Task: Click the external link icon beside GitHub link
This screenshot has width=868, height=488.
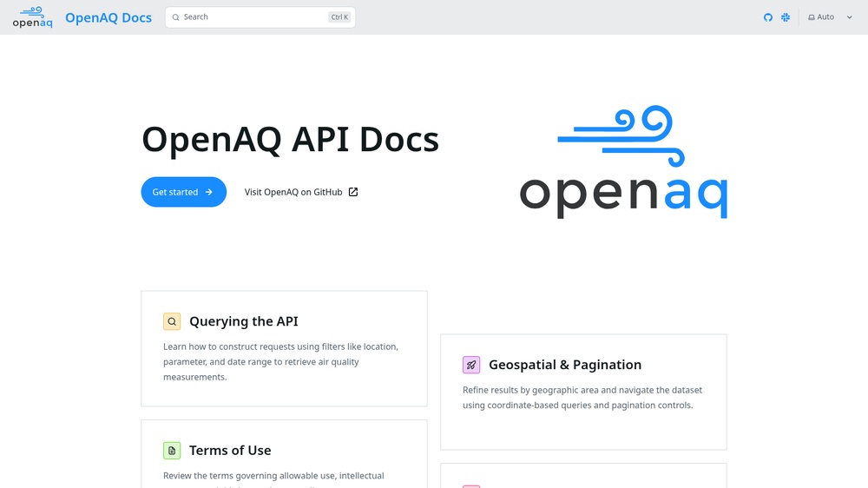Action: [353, 192]
